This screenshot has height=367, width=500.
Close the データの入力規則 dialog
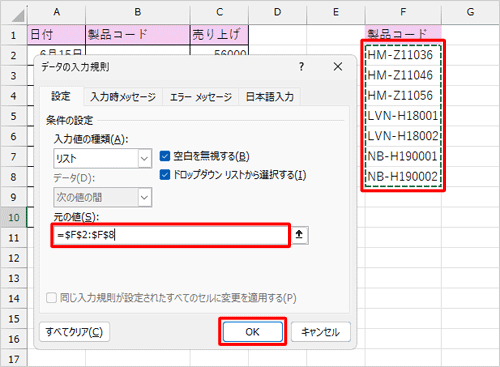point(338,67)
